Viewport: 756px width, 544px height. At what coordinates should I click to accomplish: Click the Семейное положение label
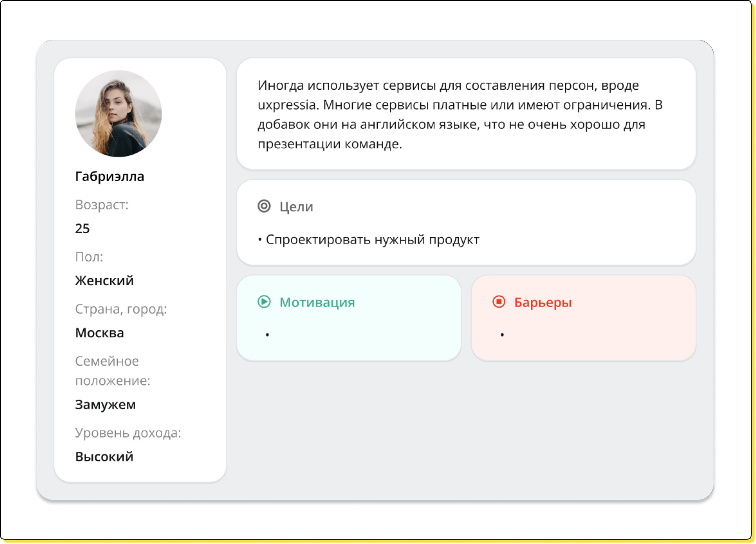[x=113, y=371]
